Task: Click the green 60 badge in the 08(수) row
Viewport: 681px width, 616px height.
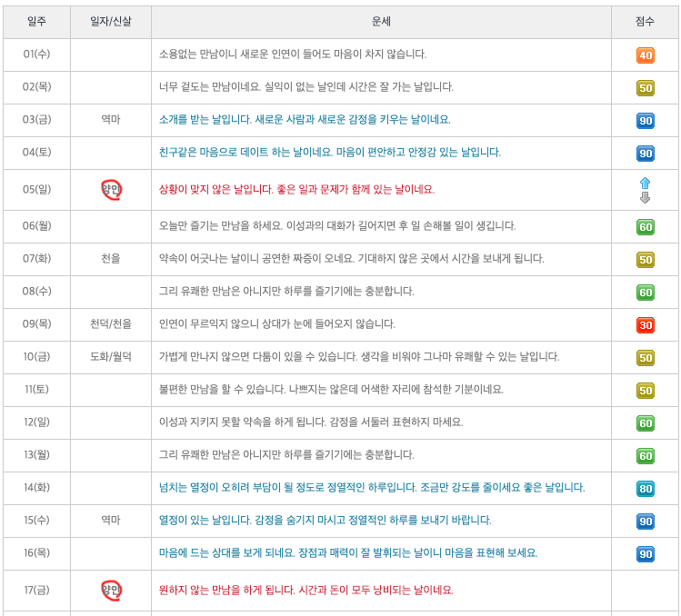Action: 645,293
